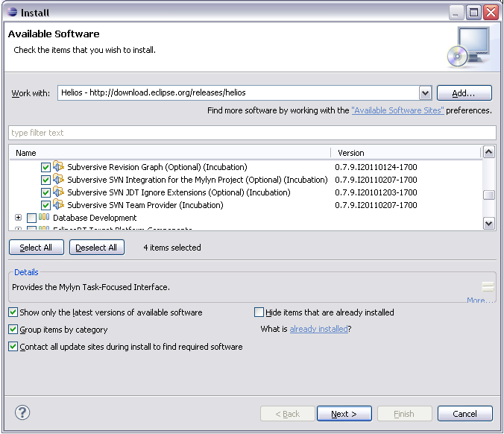Screen dimensions: 504x434
Task: Click the Work with site URL field
Action: (x=238, y=93)
